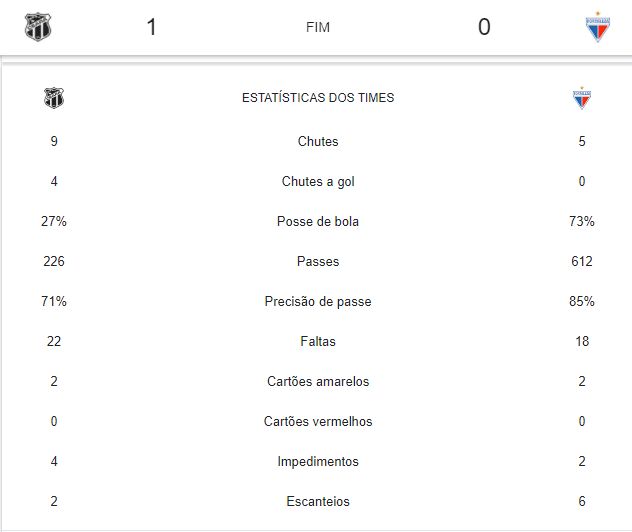Click the Ceará crest in the score header
This screenshot has height=532, width=632.
coord(38,27)
